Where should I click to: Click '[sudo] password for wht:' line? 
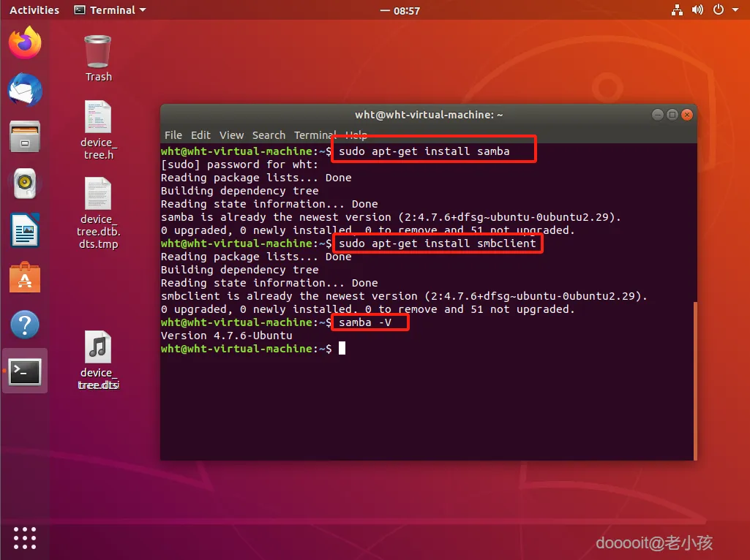pos(239,164)
